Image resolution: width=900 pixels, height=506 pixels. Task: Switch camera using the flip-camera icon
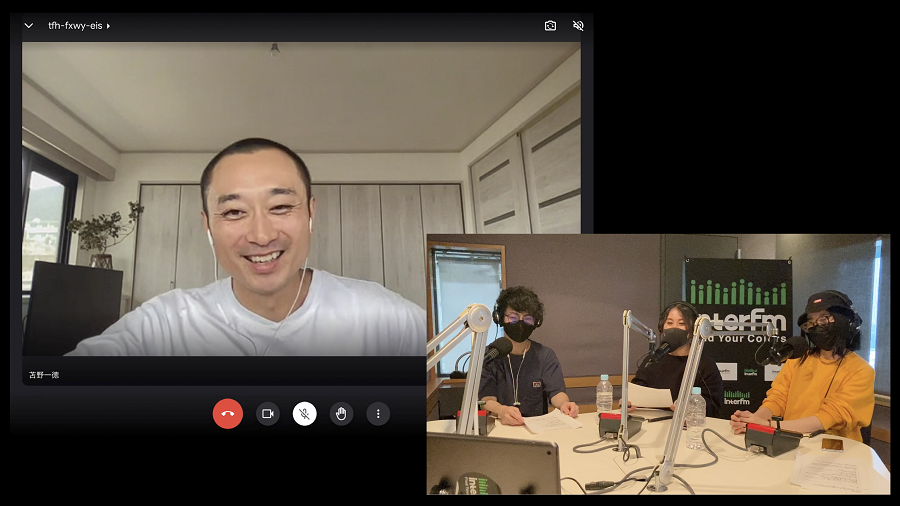(550, 26)
